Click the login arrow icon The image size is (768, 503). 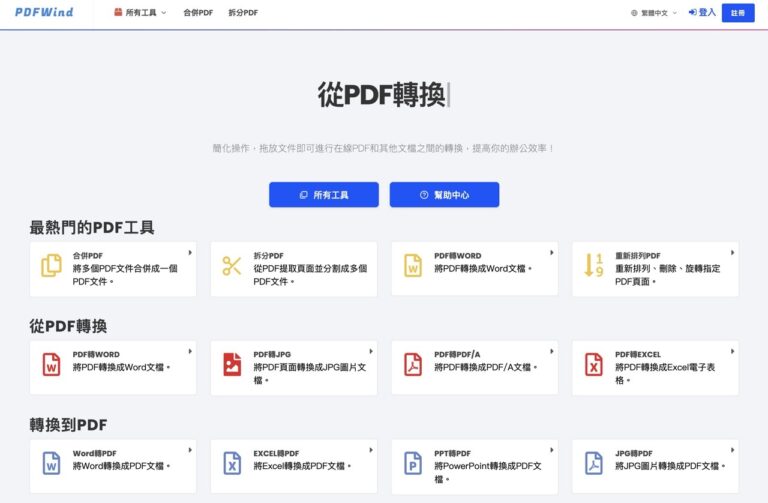(692, 12)
